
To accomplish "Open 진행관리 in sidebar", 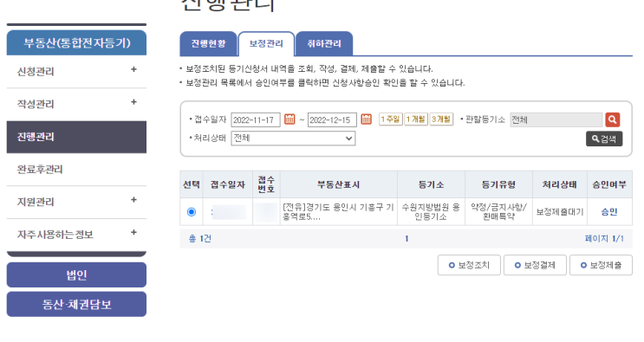I will [x=76, y=137].
